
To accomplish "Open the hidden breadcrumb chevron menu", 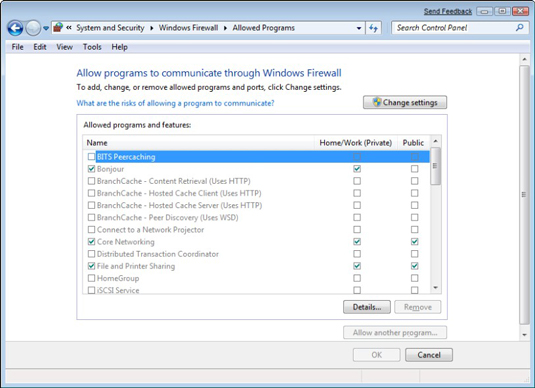I will pyautogui.click(x=69, y=28).
